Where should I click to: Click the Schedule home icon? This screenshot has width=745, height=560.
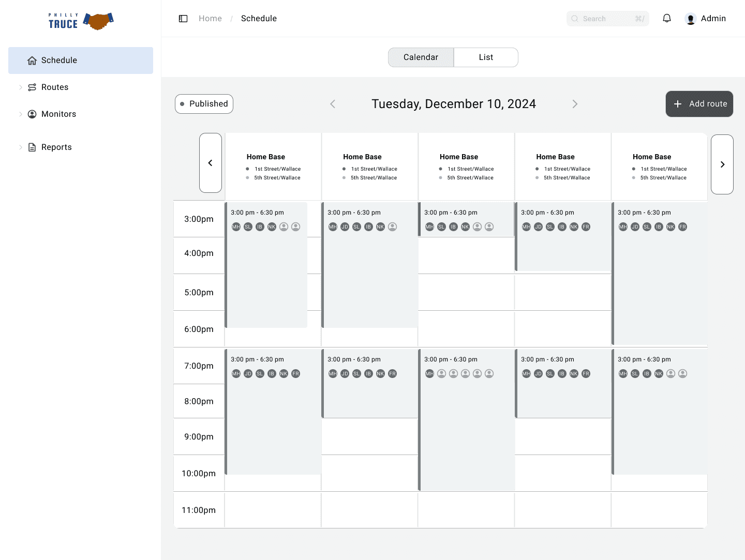[32, 60]
